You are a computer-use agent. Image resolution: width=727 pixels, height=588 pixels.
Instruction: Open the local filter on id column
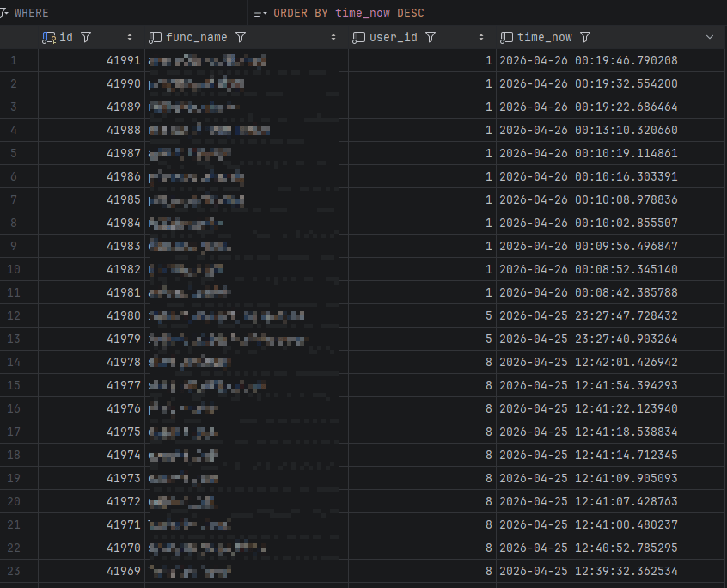point(86,37)
